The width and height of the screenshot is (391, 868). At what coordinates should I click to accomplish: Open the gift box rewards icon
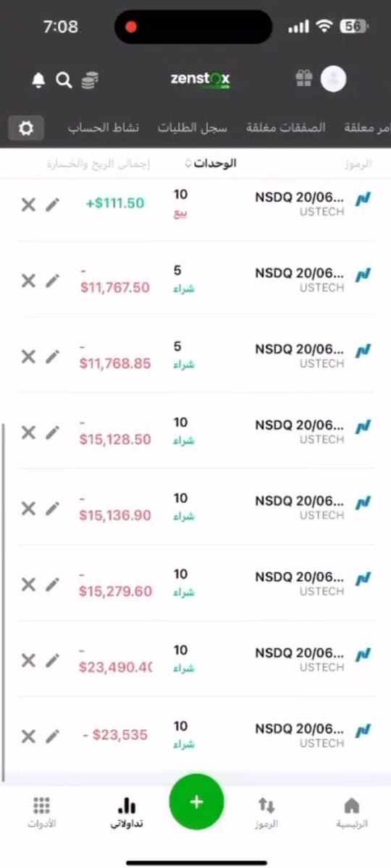(303, 79)
